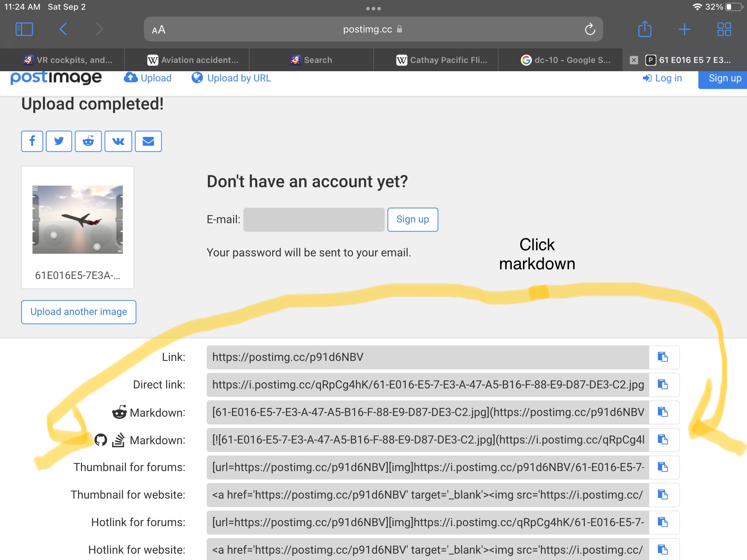The image size is (747, 560).
Task: Copy the Reddit Markdown code
Action: (663, 412)
